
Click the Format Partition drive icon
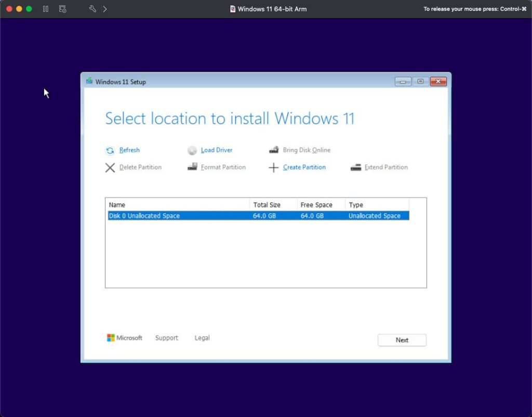(x=192, y=167)
